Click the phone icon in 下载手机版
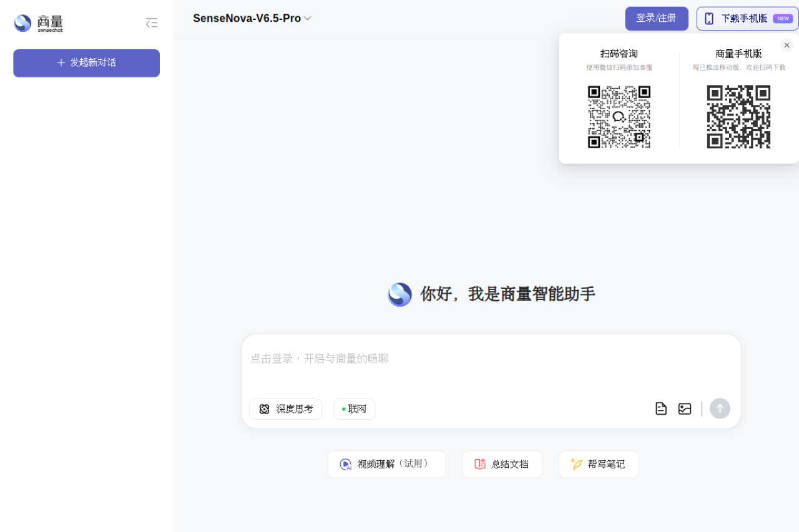 [709, 19]
